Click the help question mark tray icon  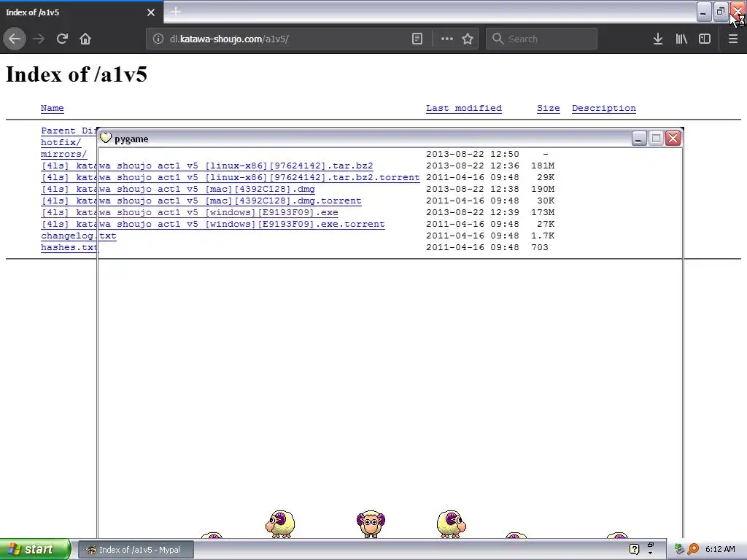coord(634,550)
